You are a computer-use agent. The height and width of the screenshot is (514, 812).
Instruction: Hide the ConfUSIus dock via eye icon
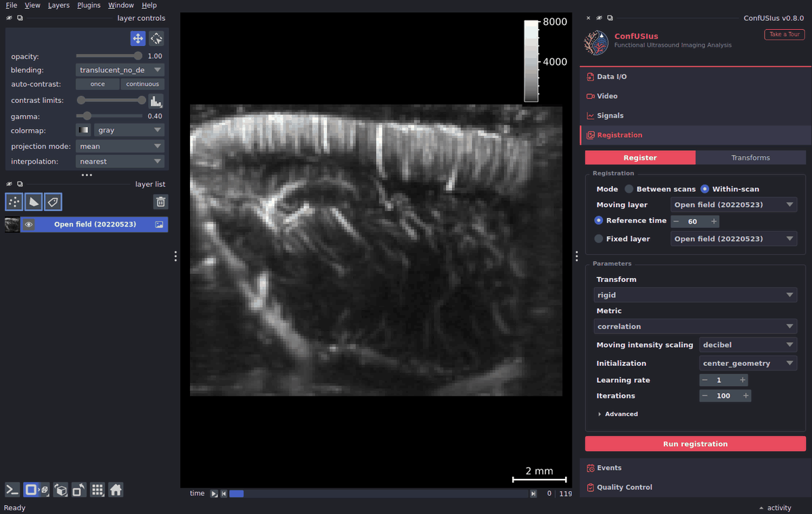(599, 18)
